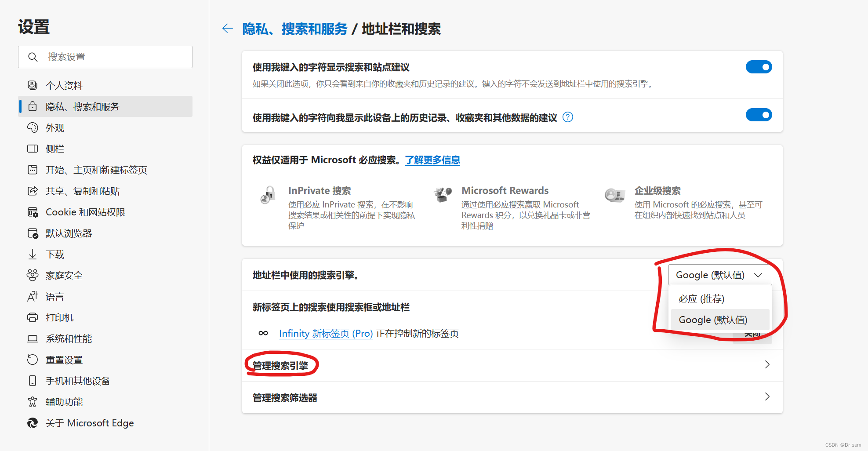Click the 系统和性能 laptop icon

point(33,338)
